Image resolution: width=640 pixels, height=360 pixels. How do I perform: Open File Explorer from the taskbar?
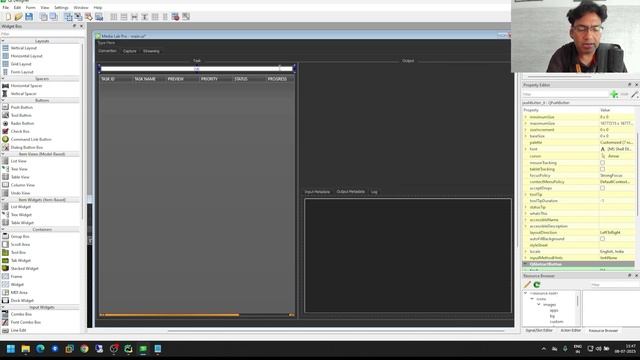point(26,349)
